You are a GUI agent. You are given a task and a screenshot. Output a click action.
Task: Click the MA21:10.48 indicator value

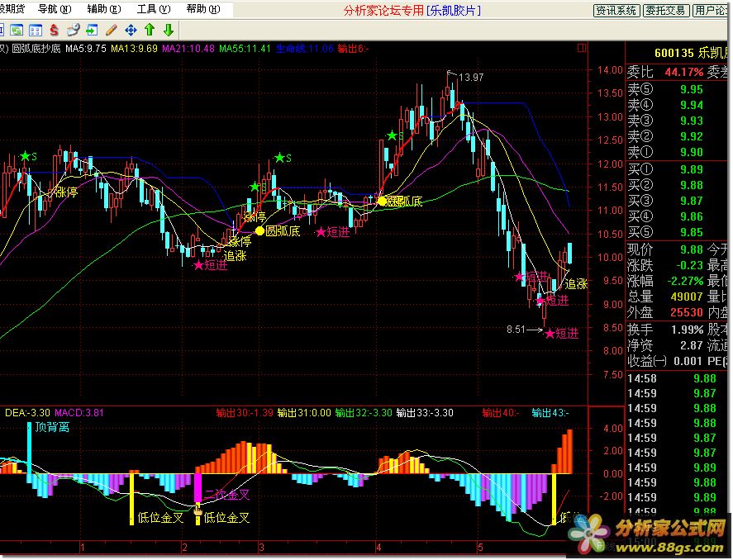click(188, 48)
